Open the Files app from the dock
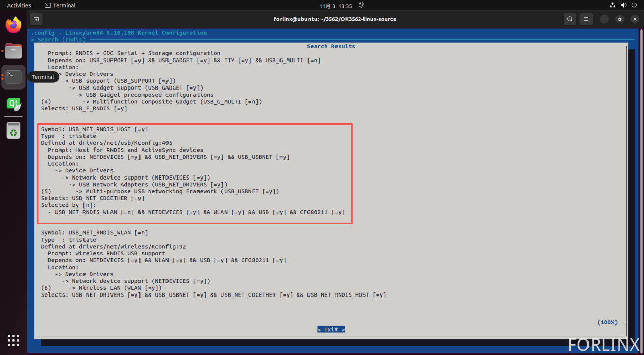 13,51
